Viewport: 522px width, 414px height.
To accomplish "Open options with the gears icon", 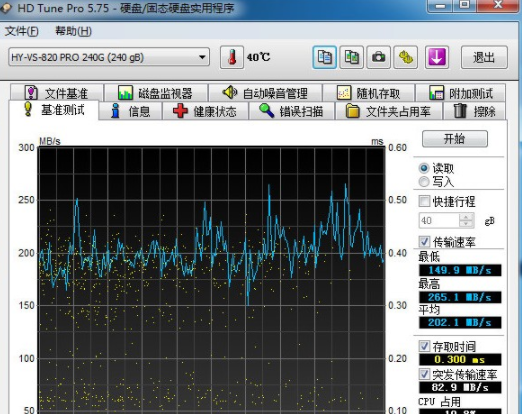I will pos(406,57).
